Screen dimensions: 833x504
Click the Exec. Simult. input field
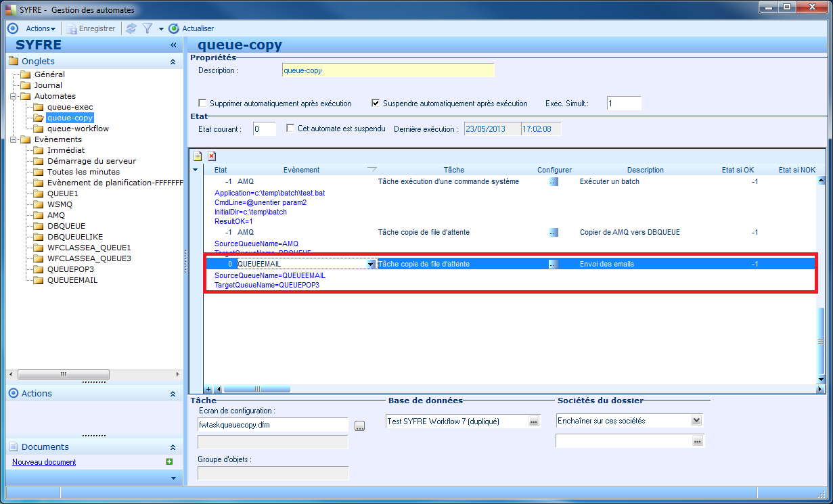pos(624,104)
